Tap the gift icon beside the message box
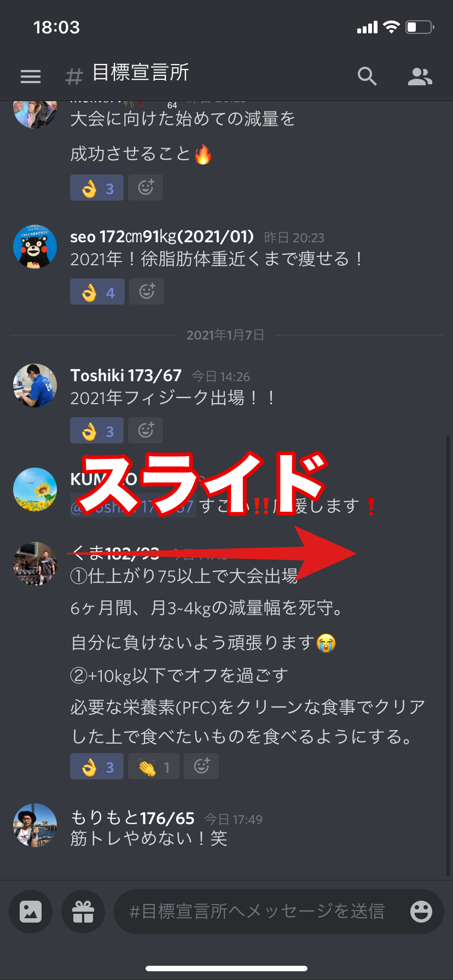Viewport: 453px width, 980px height. click(x=83, y=911)
